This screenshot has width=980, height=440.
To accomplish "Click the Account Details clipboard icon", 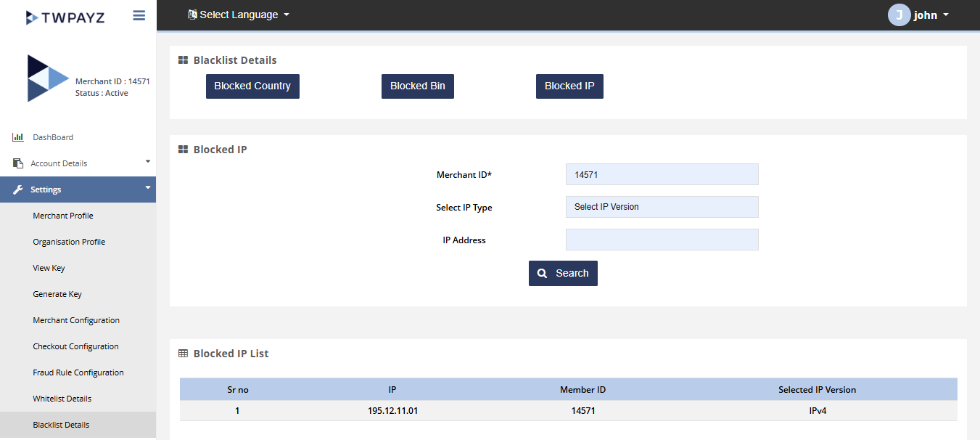I will 18,163.
